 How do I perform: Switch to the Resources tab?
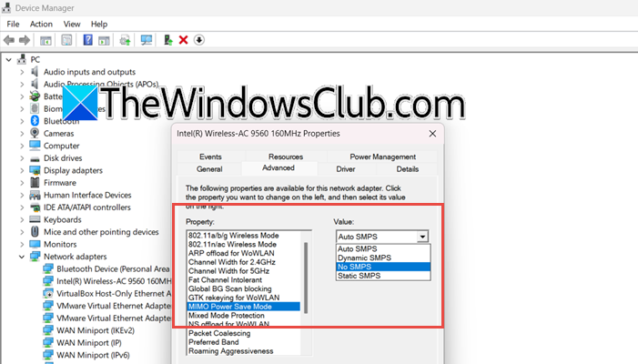[286, 157]
